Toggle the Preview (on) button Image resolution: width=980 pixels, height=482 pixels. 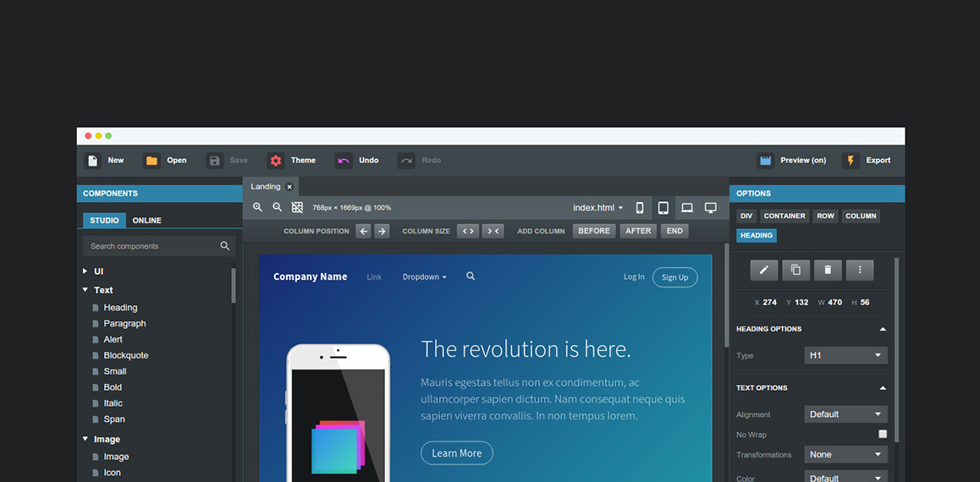(x=792, y=161)
